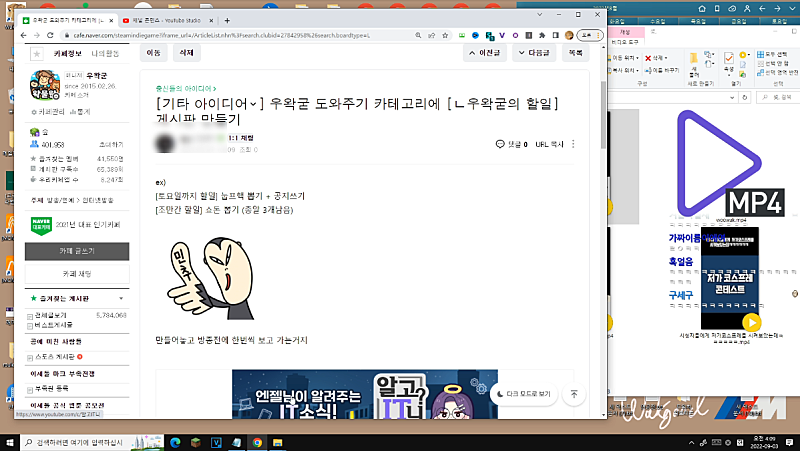Go forward in Chrome browser

click(x=37, y=35)
